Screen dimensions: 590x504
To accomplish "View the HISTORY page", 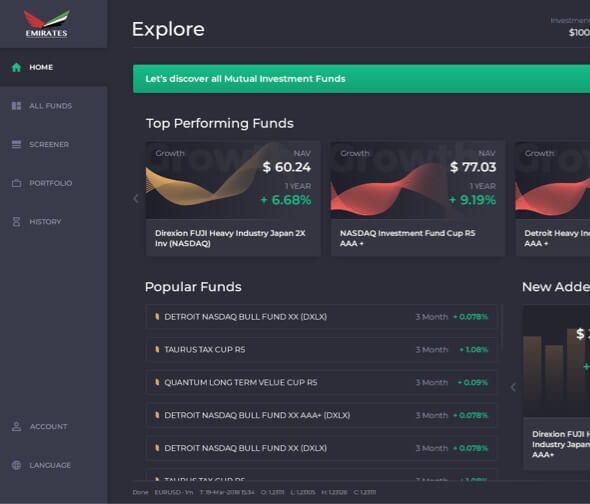I will (53, 222).
